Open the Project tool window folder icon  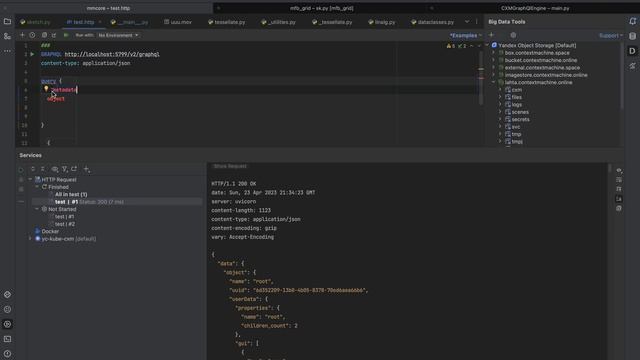coord(7,21)
